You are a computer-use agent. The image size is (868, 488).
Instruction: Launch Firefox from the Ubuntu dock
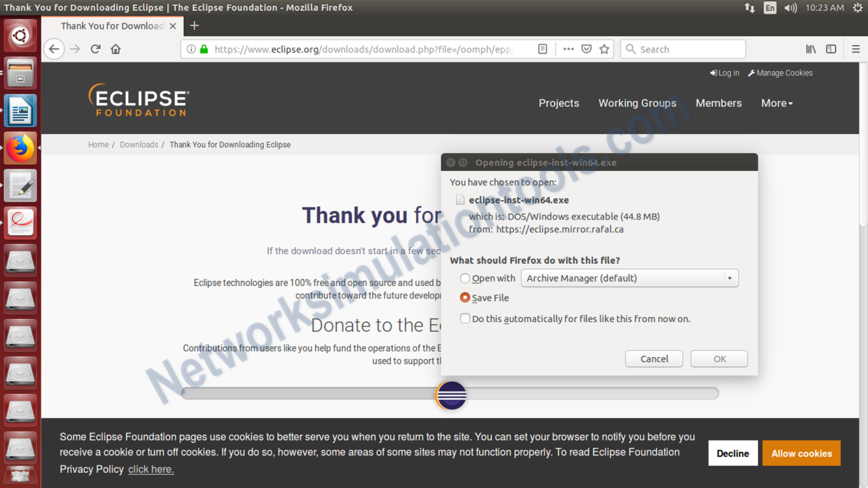tap(20, 147)
